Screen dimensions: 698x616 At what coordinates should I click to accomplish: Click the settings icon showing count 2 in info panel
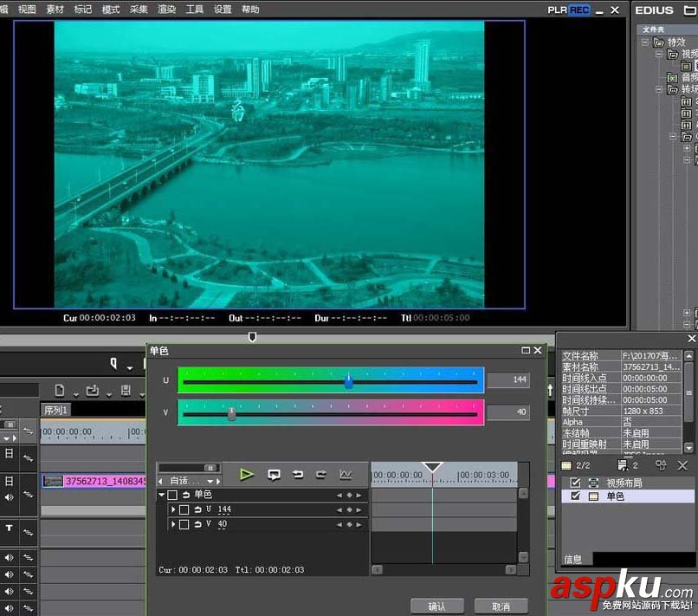tap(623, 466)
